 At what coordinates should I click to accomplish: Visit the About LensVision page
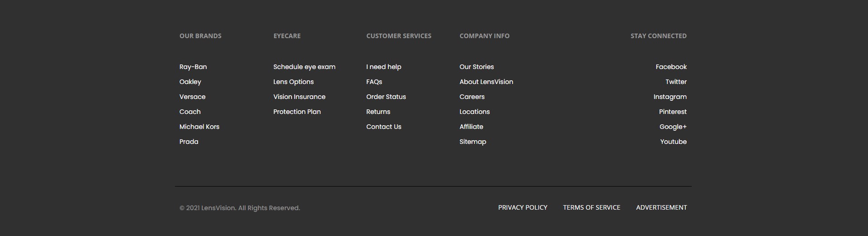point(486,82)
